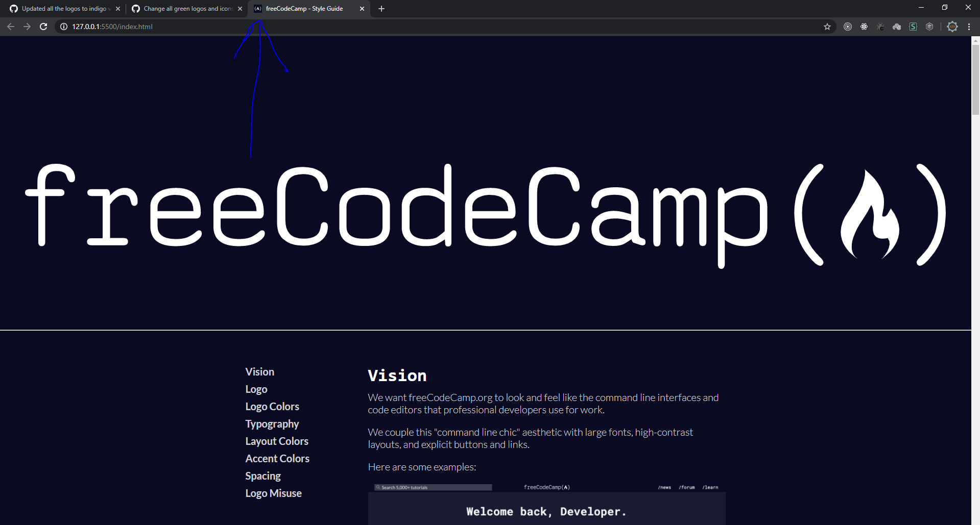This screenshot has height=525, width=980.
Task: Go forward in browser history
Action: [x=27, y=27]
